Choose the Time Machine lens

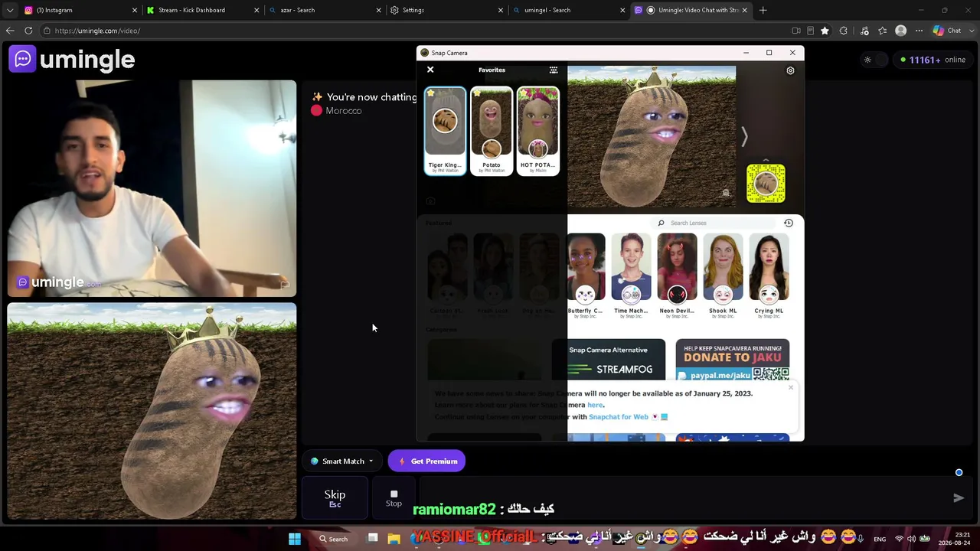(631, 275)
